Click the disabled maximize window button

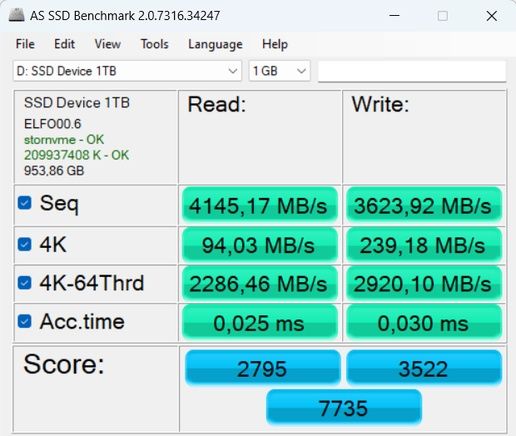pos(443,16)
